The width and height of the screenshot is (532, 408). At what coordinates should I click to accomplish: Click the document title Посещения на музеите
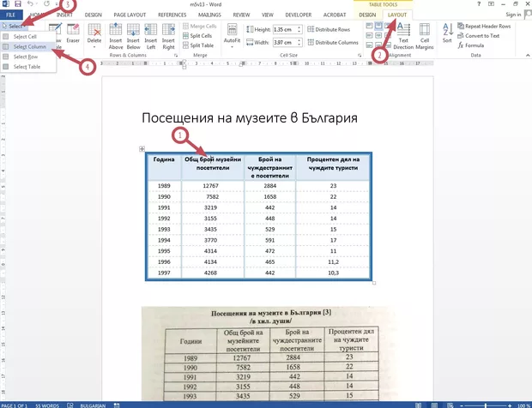click(250, 118)
